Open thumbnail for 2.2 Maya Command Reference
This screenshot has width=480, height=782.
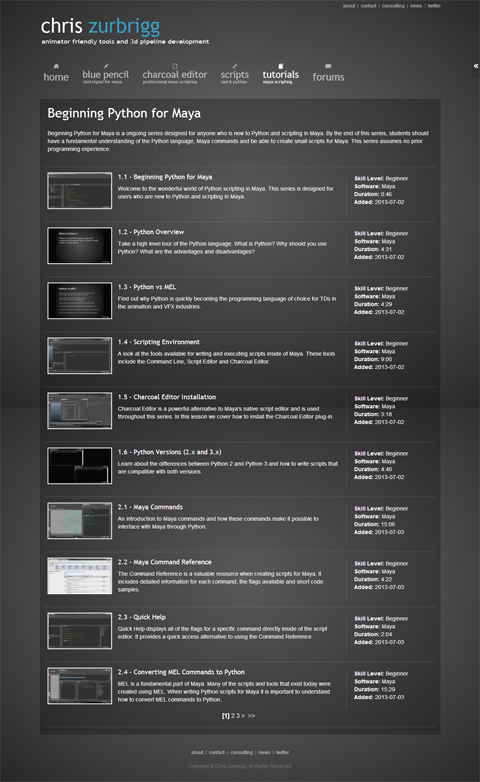point(79,576)
